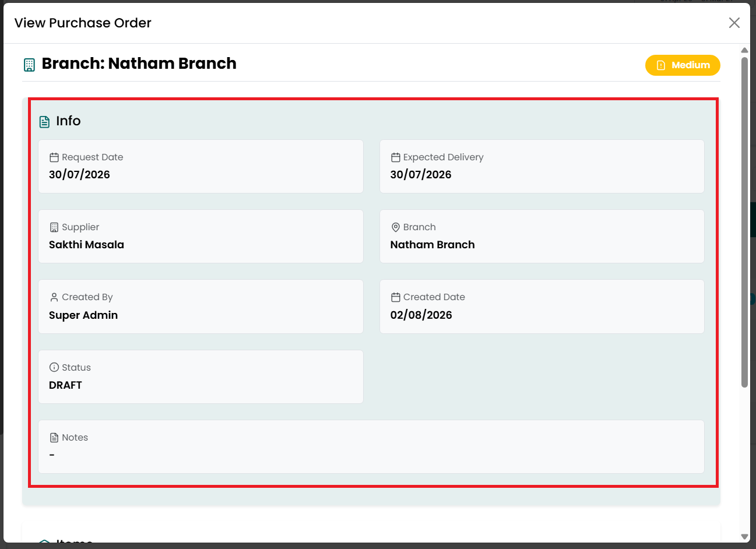Image resolution: width=756 pixels, height=549 pixels.
Task: Click the Super Admin creator name
Action: [83, 315]
